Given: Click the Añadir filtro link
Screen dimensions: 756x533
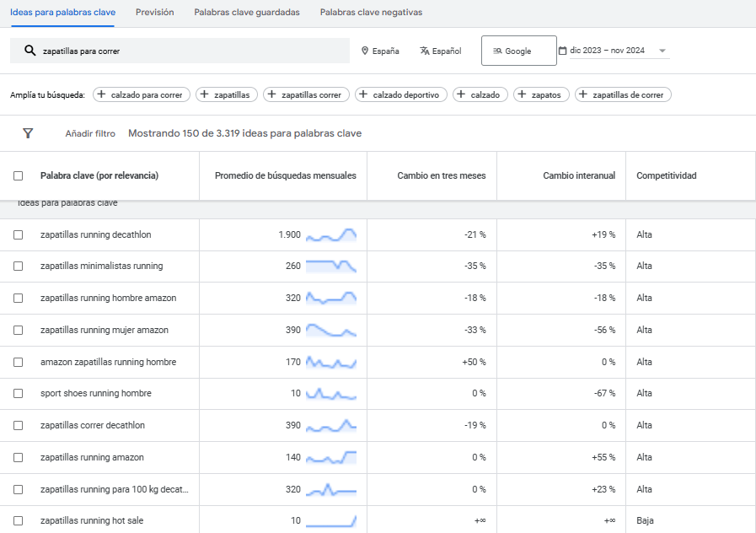Looking at the screenshot, I should (88, 133).
